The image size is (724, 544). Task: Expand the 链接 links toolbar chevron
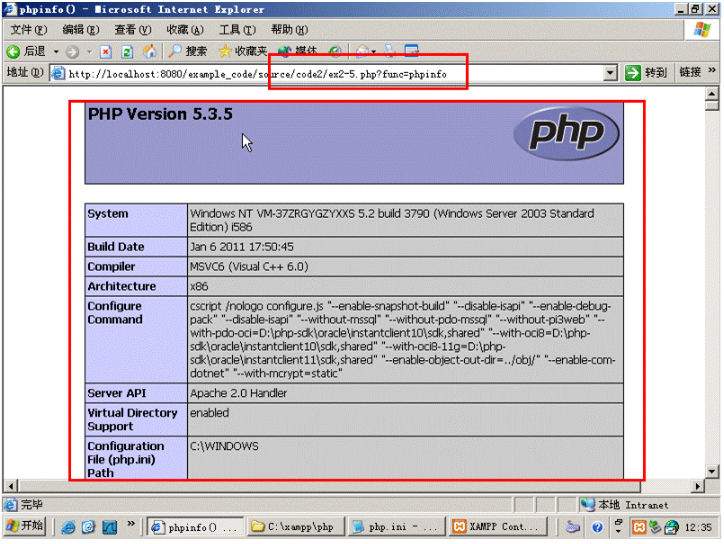tap(712, 70)
